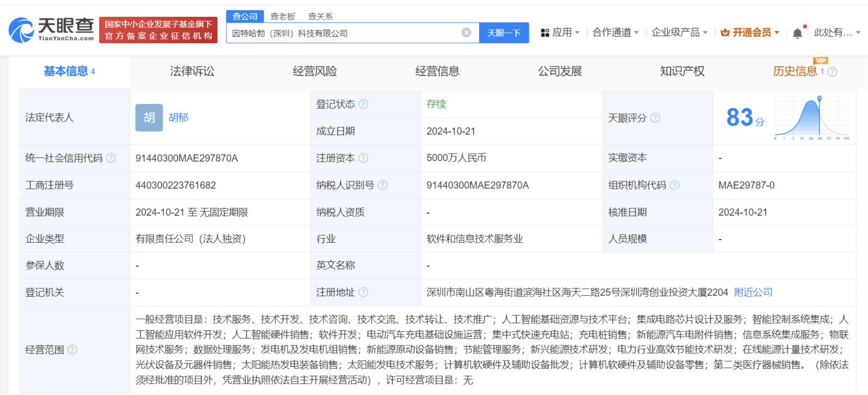Image resolution: width=868 pixels, height=395 pixels.
Task: Open the notification bell
Action: 797,33
